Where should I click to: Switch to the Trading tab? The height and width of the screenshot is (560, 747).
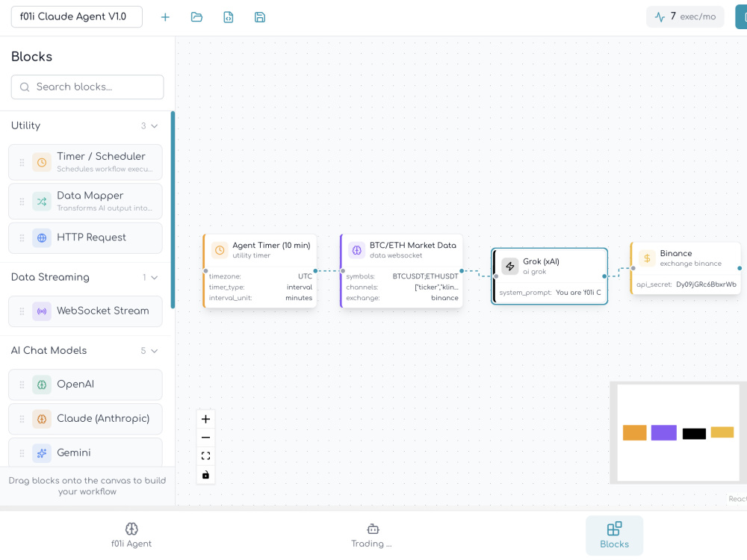[x=371, y=535]
